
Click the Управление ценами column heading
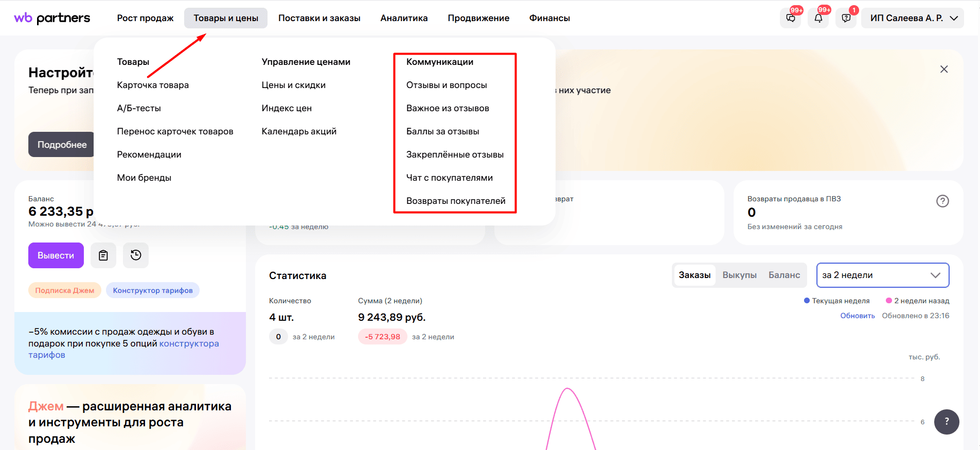pyautogui.click(x=306, y=62)
